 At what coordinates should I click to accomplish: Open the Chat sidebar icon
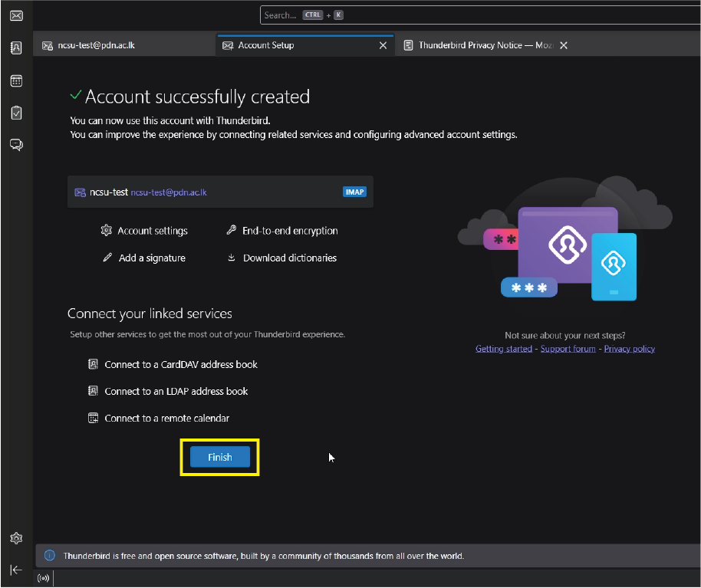16,145
